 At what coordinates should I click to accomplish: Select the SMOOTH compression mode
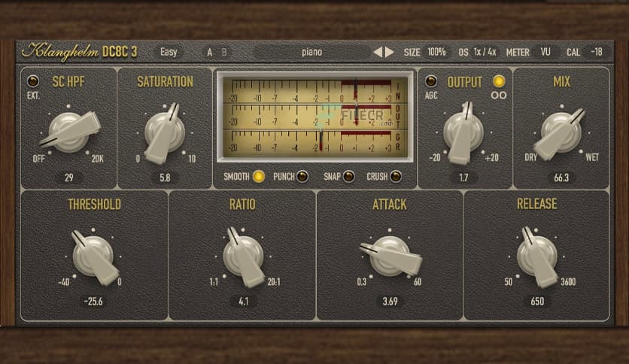pos(259,177)
